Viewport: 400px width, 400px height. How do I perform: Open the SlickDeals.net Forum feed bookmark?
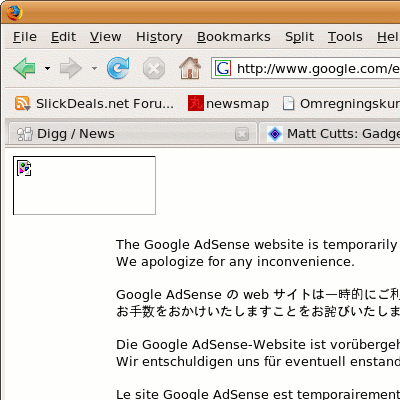tap(94, 104)
